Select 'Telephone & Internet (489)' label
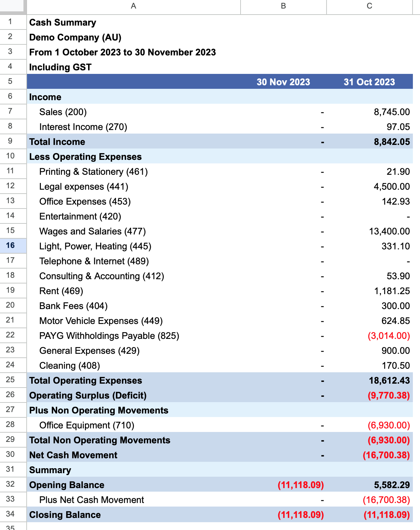 point(94,261)
